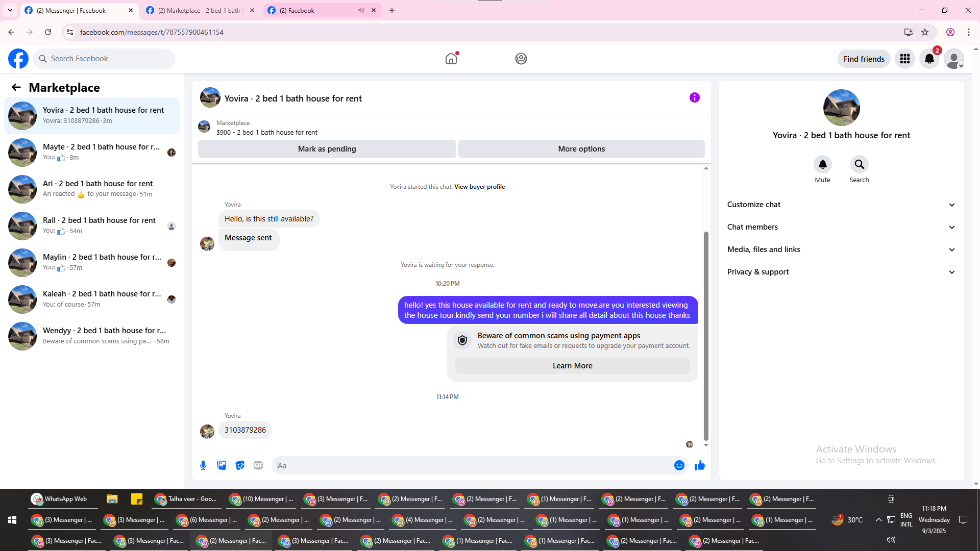Click the browser address bar URL
This screenshot has width=980, height=551.
coord(152,32)
